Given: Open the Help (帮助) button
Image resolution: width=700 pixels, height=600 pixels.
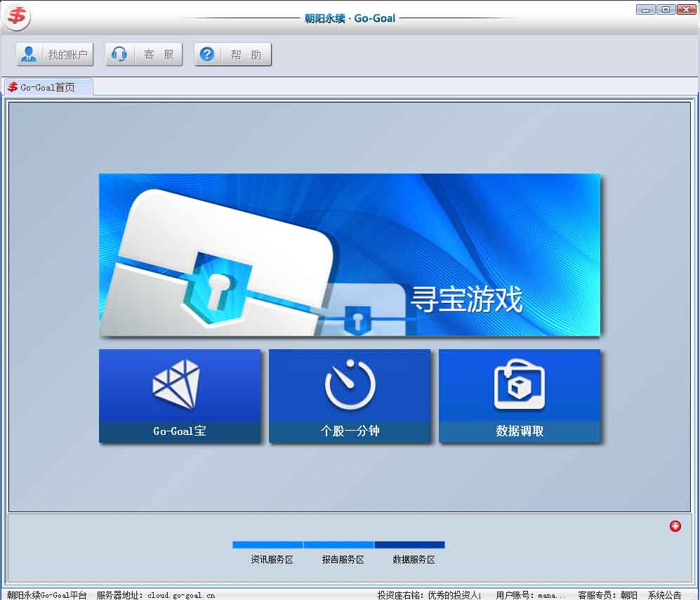Looking at the screenshot, I should point(232,55).
